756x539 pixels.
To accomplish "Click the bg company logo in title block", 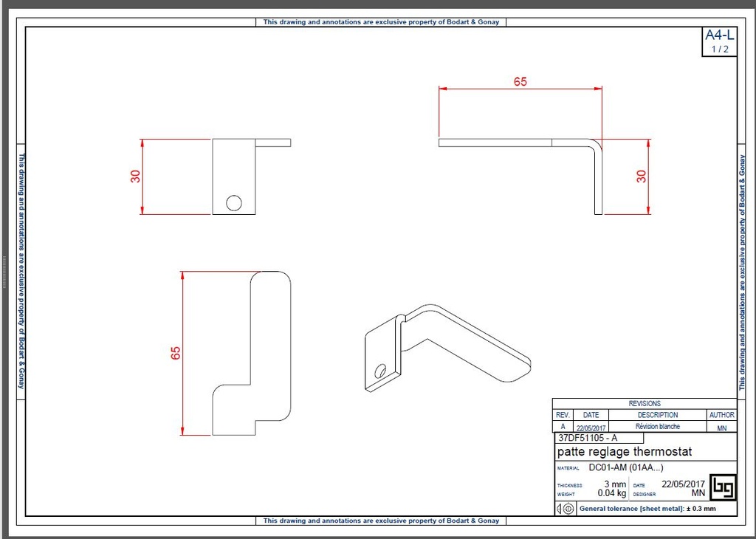I will click(721, 487).
